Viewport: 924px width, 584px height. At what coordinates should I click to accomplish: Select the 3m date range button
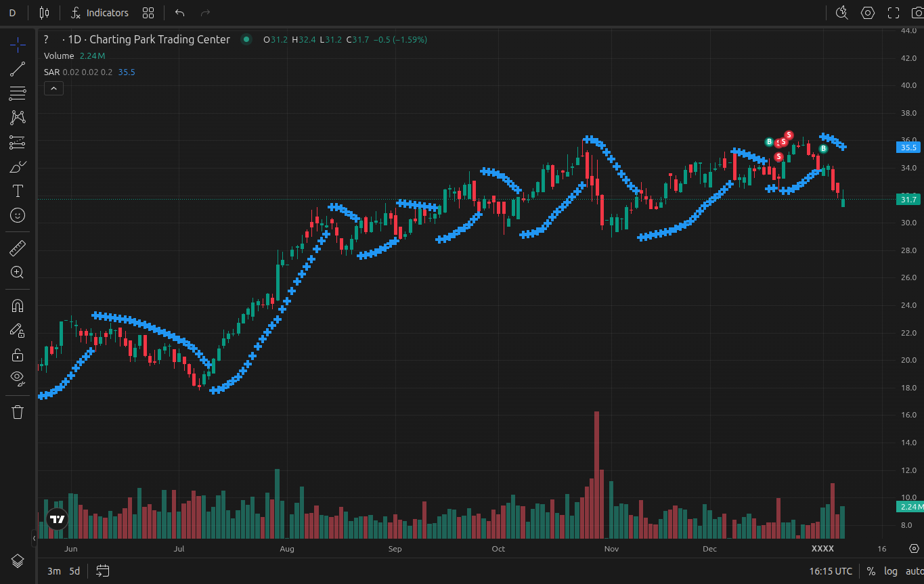point(53,571)
